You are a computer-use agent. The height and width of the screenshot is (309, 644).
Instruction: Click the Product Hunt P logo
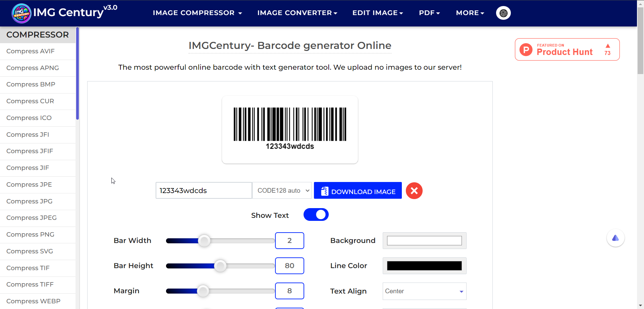click(x=526, y=50)
